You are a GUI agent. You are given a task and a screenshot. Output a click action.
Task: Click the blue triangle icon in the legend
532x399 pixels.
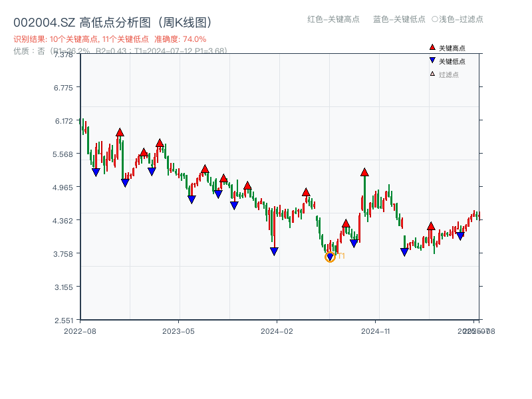[x=432, y=61]
